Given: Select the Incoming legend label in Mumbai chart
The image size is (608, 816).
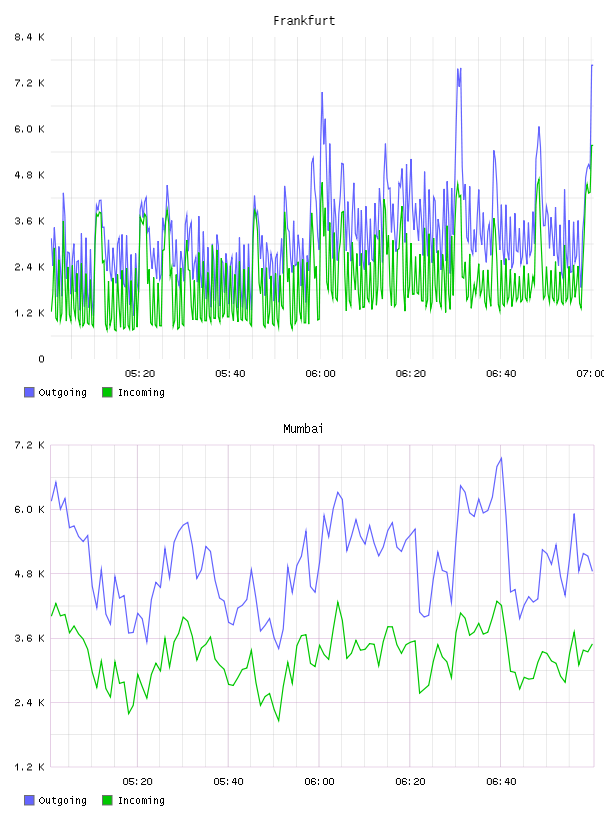Looking at the screenshot, I should point(141,801).
